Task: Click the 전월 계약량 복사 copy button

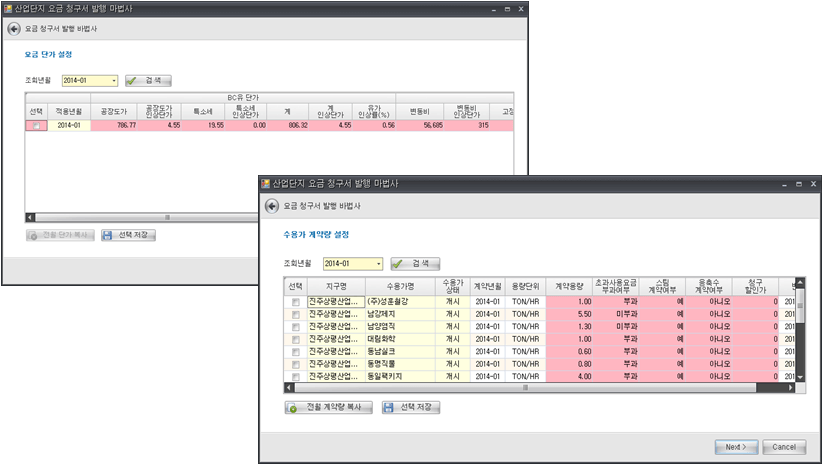Action: point(329,408)
